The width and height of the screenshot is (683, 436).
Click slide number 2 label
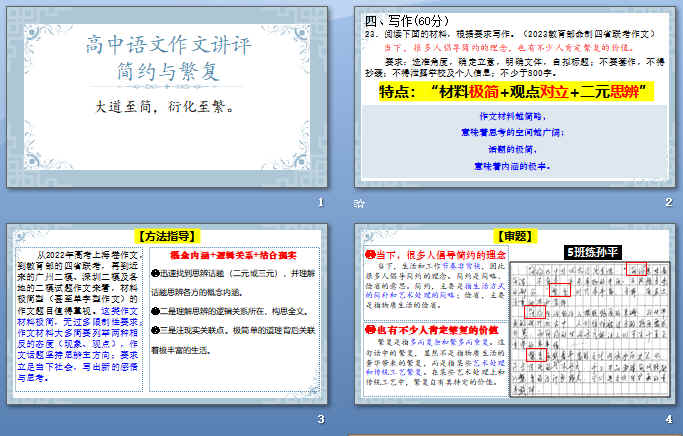(x=669, y=203)
